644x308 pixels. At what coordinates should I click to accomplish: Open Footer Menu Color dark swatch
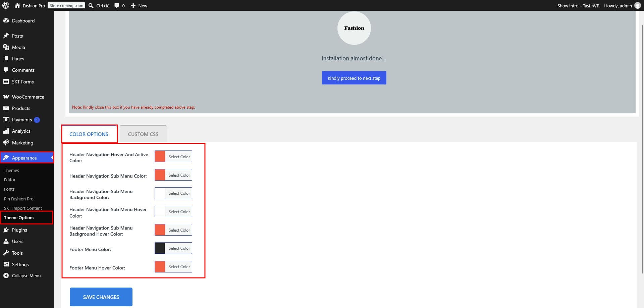click(x=160, y=248)
